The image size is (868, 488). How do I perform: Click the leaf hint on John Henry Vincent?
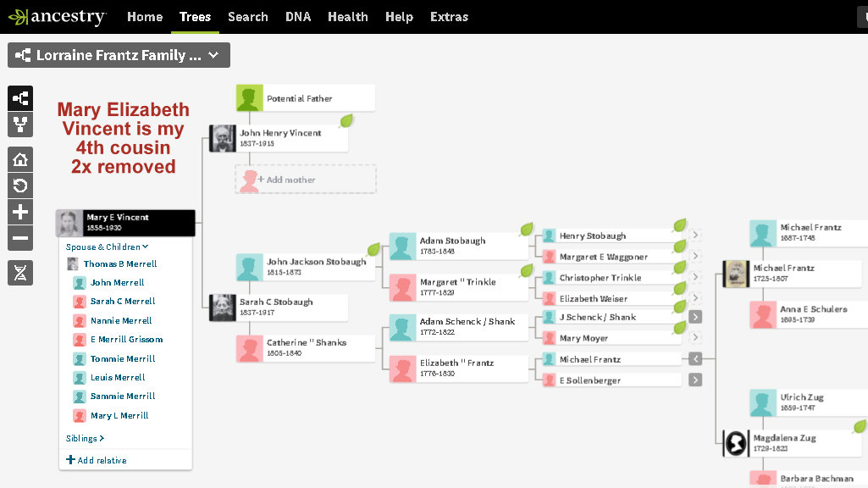tap(346, 121)
